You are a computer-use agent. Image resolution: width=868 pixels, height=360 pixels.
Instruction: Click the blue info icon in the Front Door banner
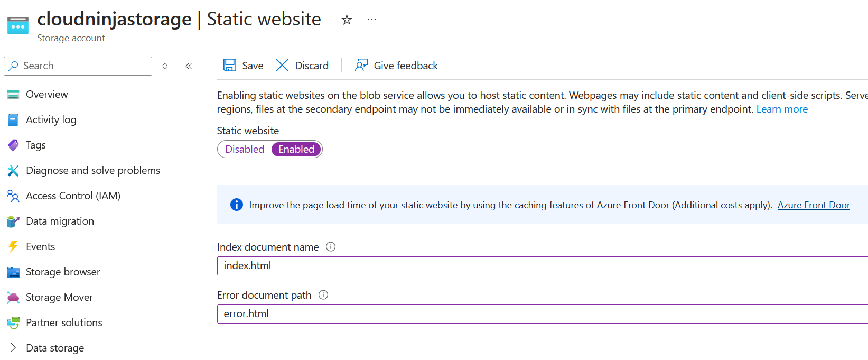(237, 205)
